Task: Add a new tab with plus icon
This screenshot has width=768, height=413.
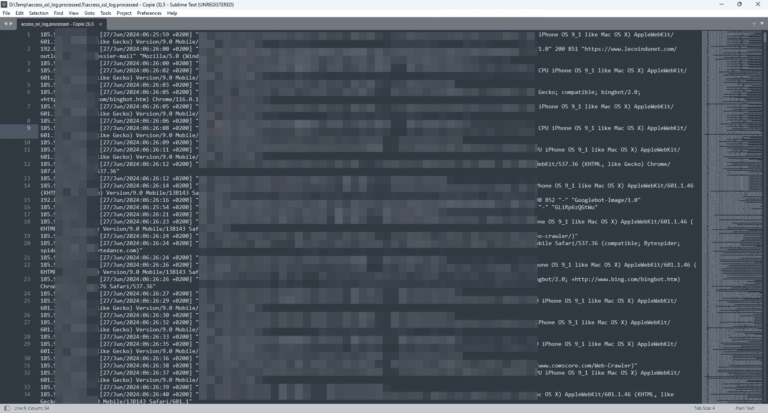Action: click(x=754, y=24)
